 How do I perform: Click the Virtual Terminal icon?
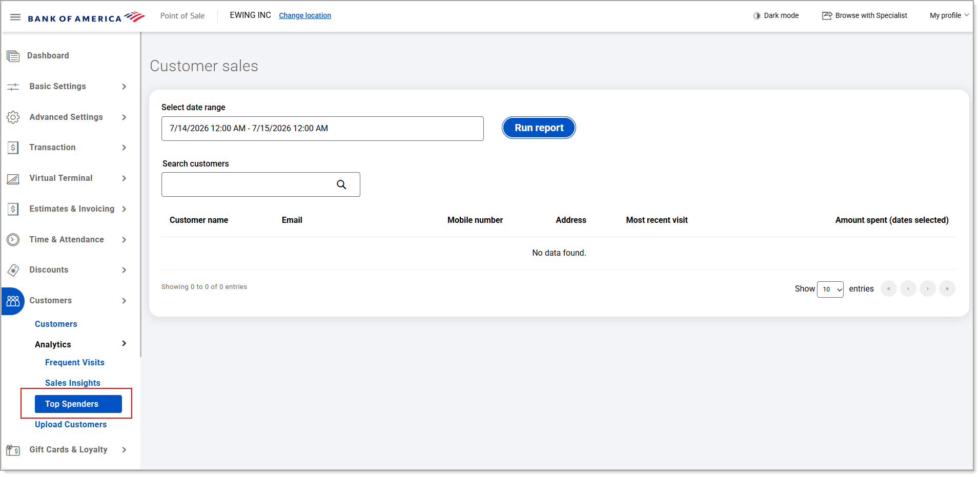click(13, 178)
